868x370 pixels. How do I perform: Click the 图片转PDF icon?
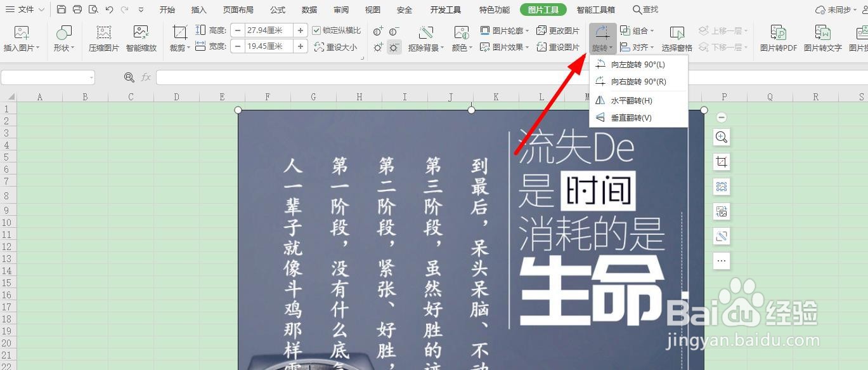coord(778,33)
